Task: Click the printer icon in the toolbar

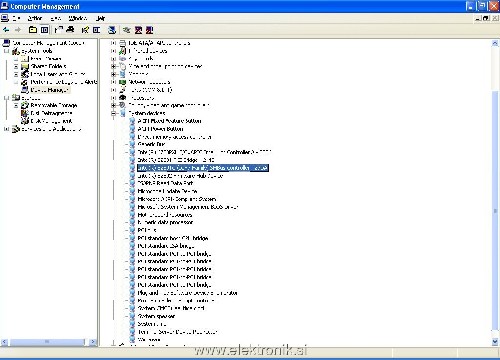Action: point(70,30)
